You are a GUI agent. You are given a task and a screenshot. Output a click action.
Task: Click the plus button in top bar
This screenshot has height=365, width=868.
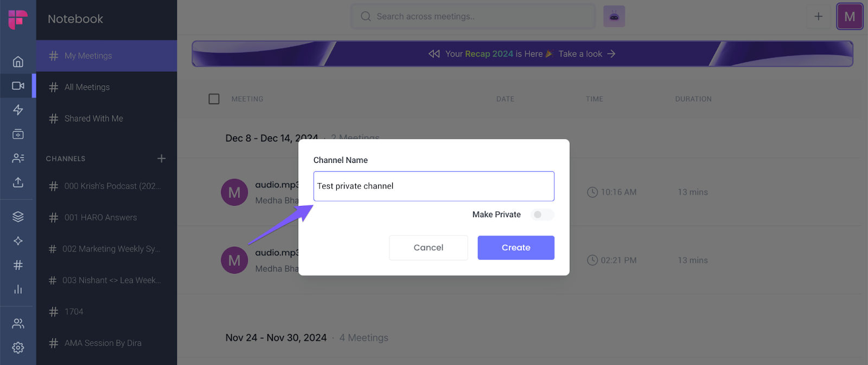818,17
